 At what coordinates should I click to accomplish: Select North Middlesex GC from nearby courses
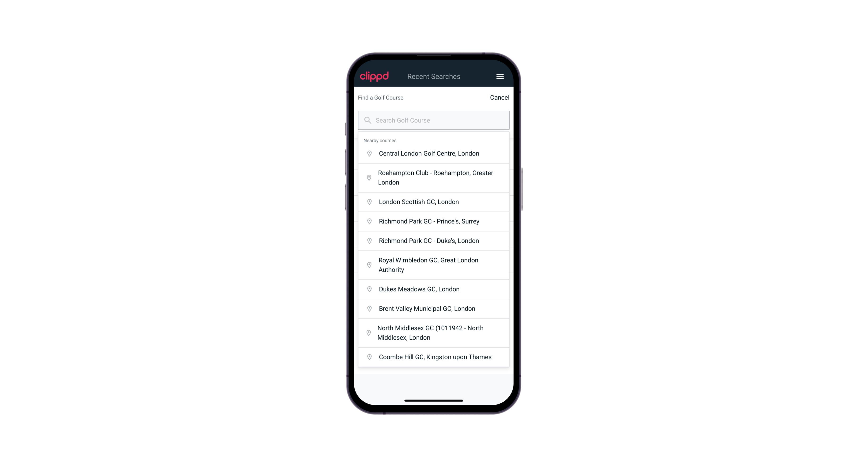click(x=434, y=332)
